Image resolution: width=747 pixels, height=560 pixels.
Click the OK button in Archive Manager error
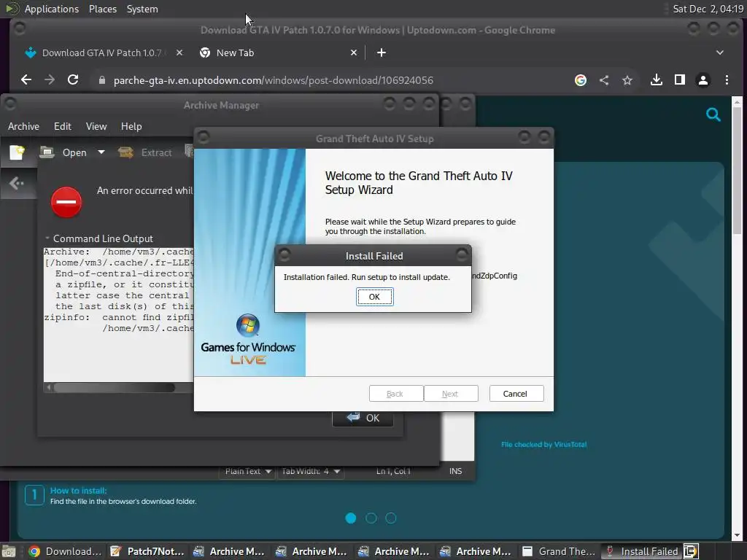pyautogui.click(x=363, y=418)
